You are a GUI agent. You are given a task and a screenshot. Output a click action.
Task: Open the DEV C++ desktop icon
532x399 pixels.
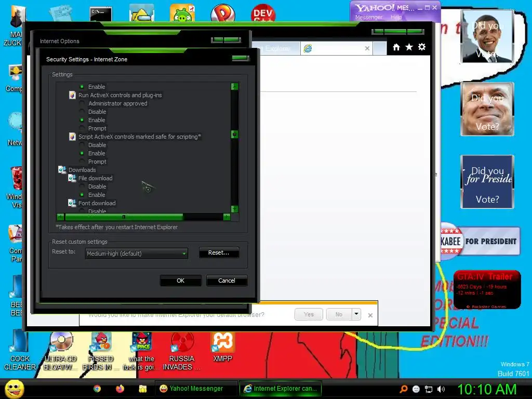click(263, 13)
